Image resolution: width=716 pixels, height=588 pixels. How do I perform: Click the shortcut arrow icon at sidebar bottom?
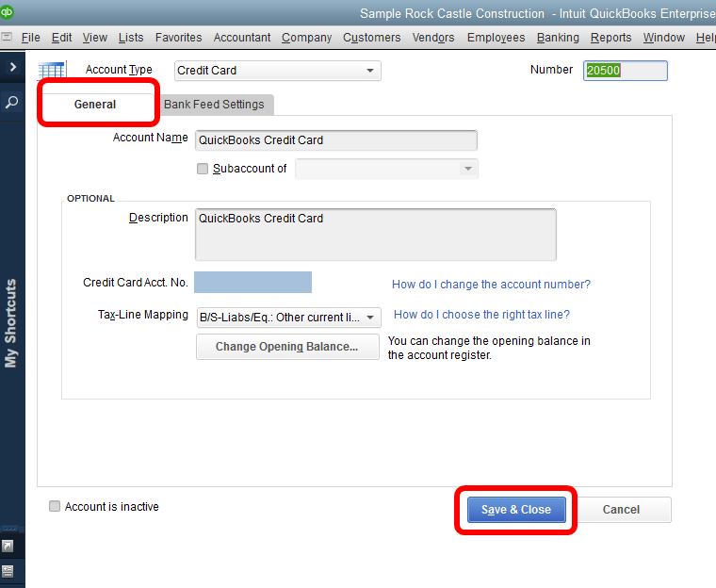click(8, 546)
